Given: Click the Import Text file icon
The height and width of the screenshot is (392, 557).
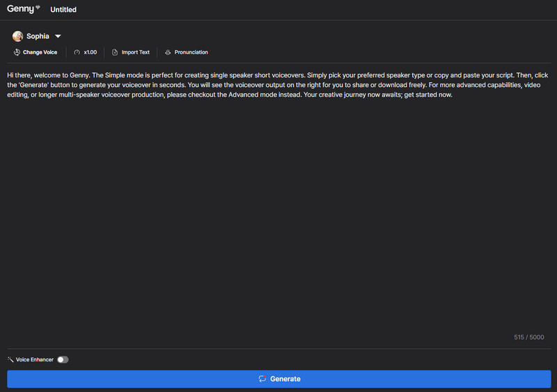Looking at the screenshot, I should coord(115,52).
